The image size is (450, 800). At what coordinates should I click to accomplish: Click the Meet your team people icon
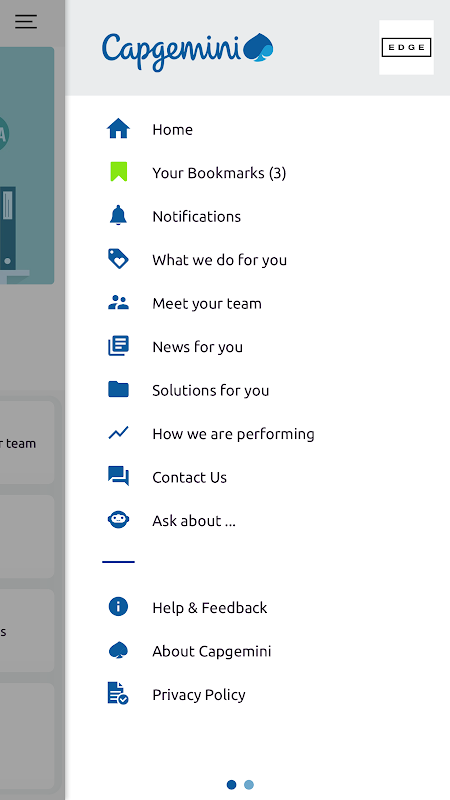[x=118, y=303]
